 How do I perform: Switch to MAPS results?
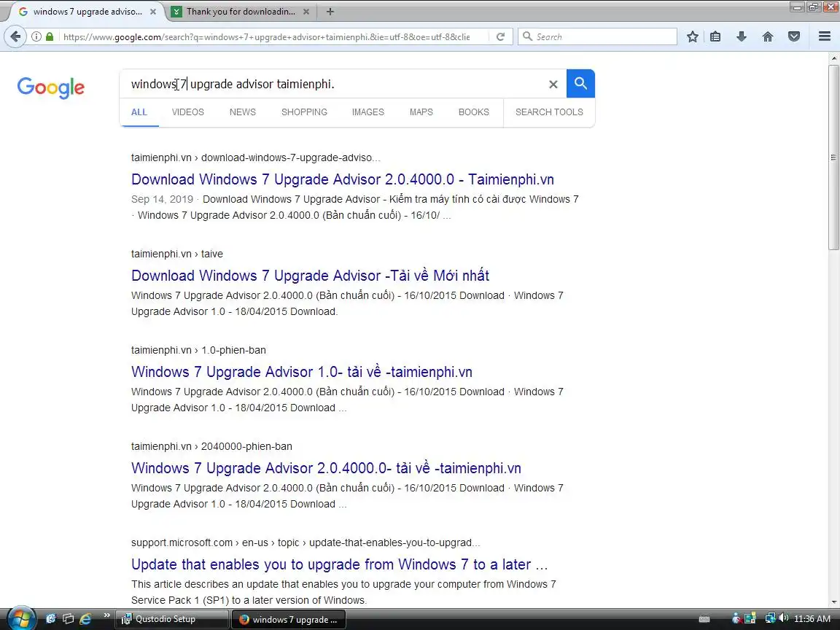[421, 112]
